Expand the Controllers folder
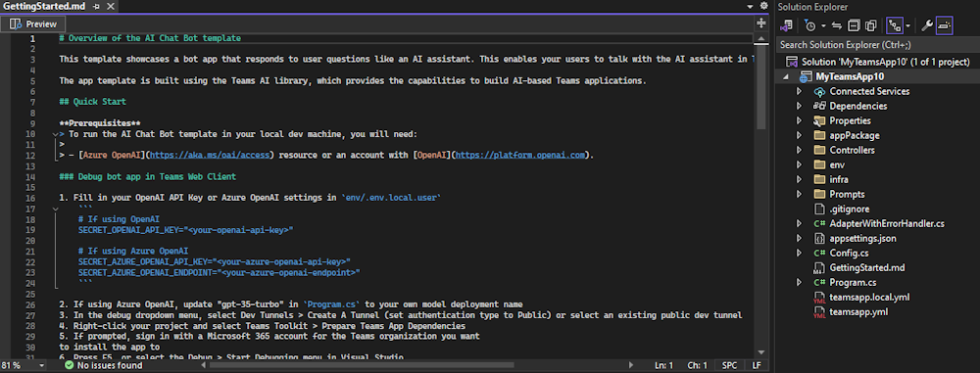Viewport: 980px width, 373px height. pos(799,150)
